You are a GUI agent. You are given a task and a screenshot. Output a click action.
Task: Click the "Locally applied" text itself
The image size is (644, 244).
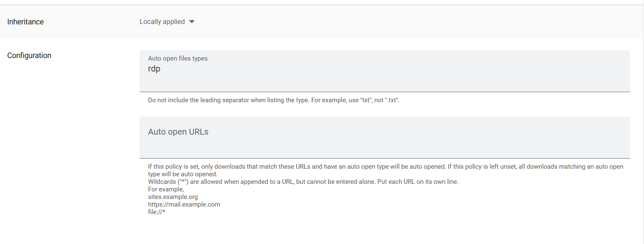pos(162,21)
